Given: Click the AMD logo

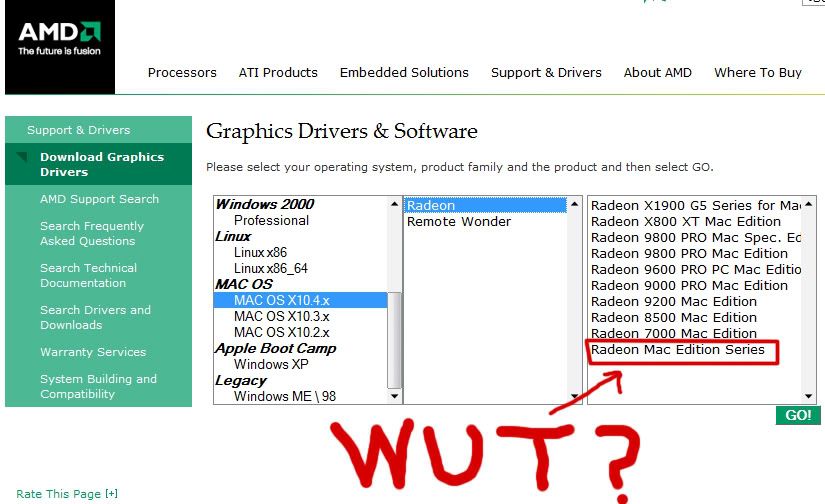Looking at the screenshot, I should [60, 47].
